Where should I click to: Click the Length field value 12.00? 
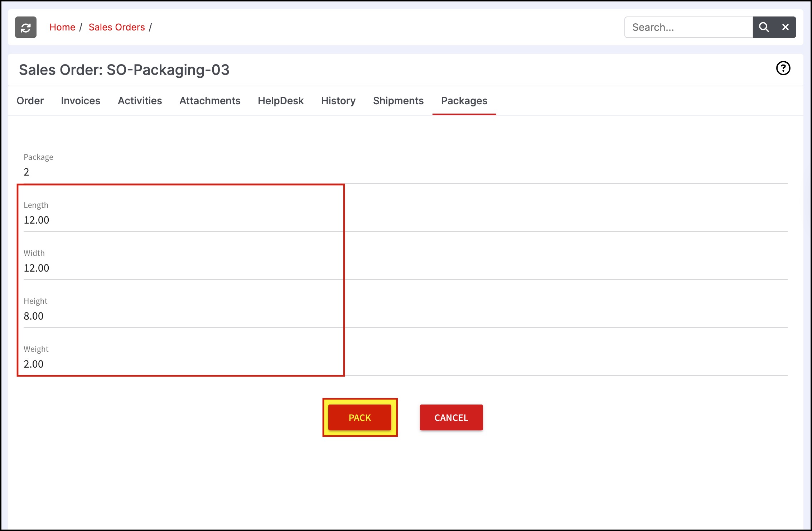click(37, 220)
